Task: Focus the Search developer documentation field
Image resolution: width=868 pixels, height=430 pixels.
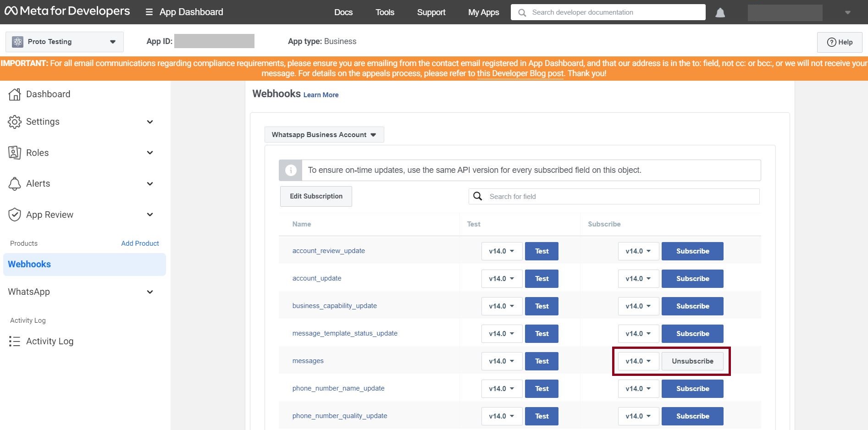Action: tap(608, 12)
